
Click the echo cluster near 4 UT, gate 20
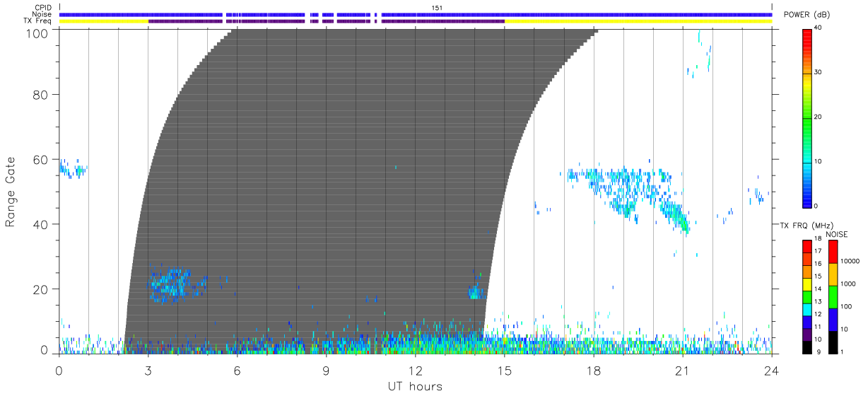click(x=169, y=284)
